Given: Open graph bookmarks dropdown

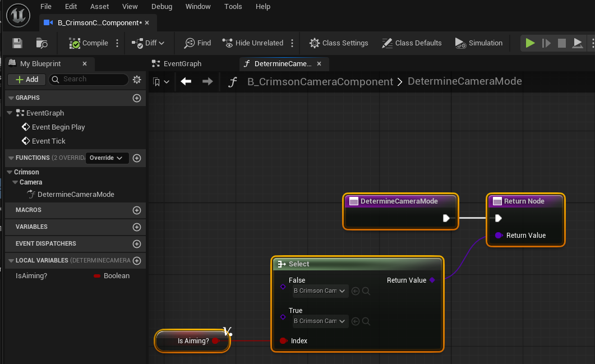Looking at the screenshot, I should 161,82.
